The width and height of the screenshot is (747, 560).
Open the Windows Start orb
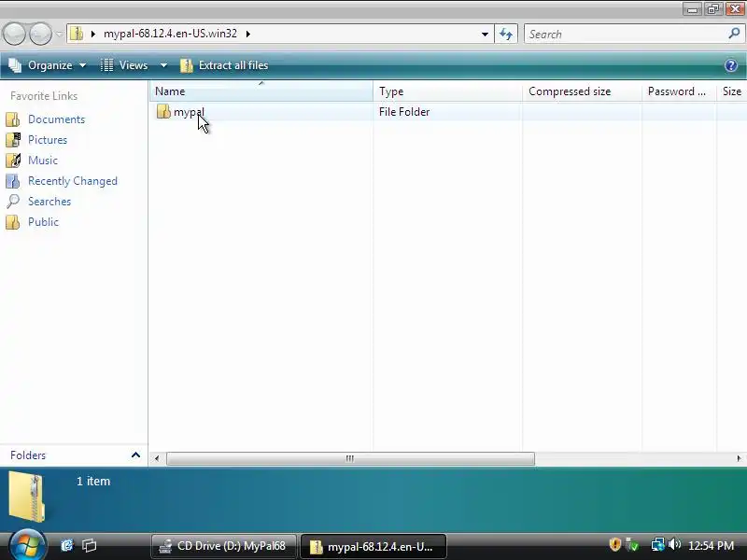tap(27, 545)
